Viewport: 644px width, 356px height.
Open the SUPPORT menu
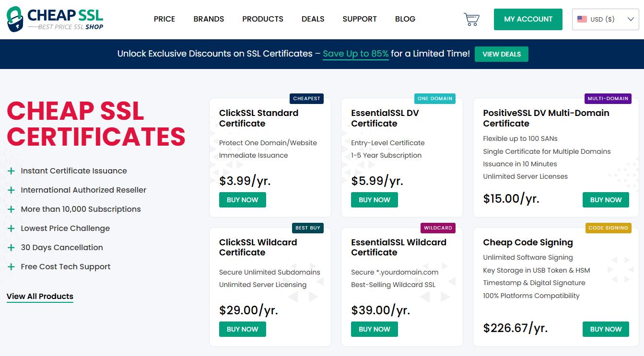point(360,19)
